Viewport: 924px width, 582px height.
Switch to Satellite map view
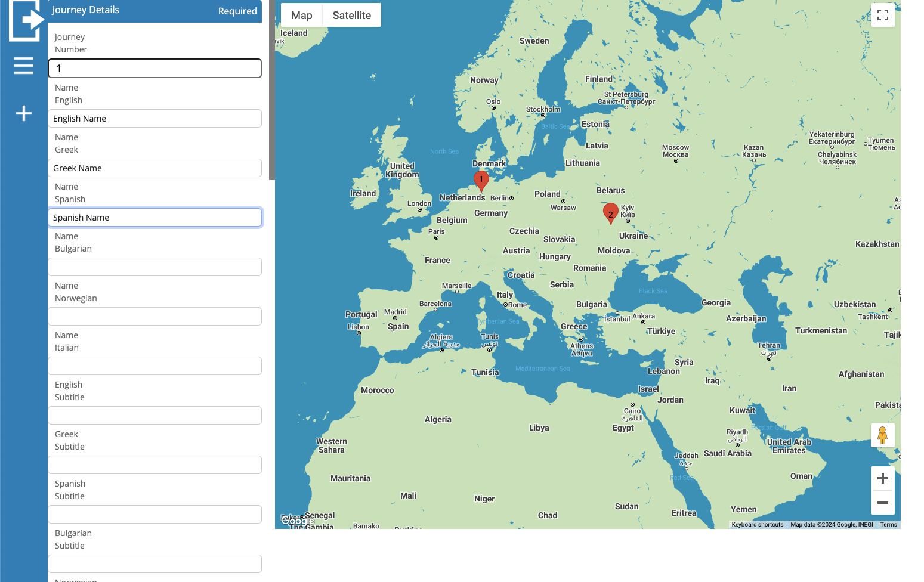pyautogui.click(x=351, y=16)
